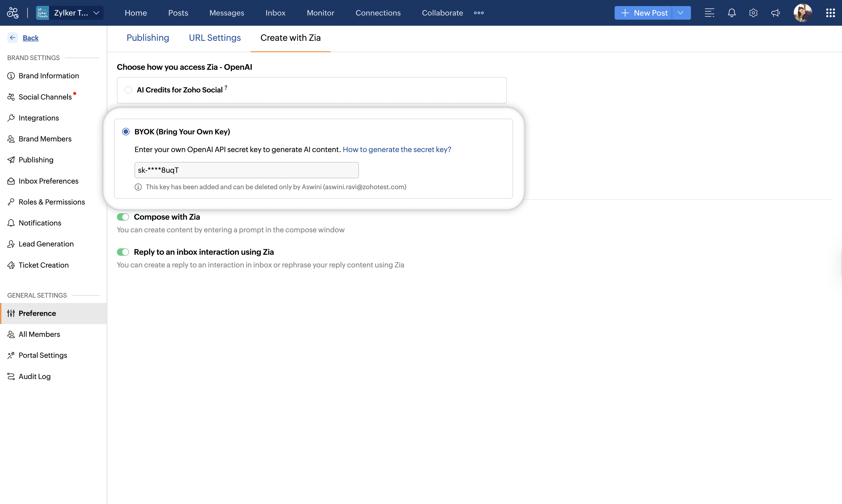Image resolution: width=842 pixels, height=504 pixels.
Task: Click the Zoho Social logo icon
Action: click(x=13, y=13)
